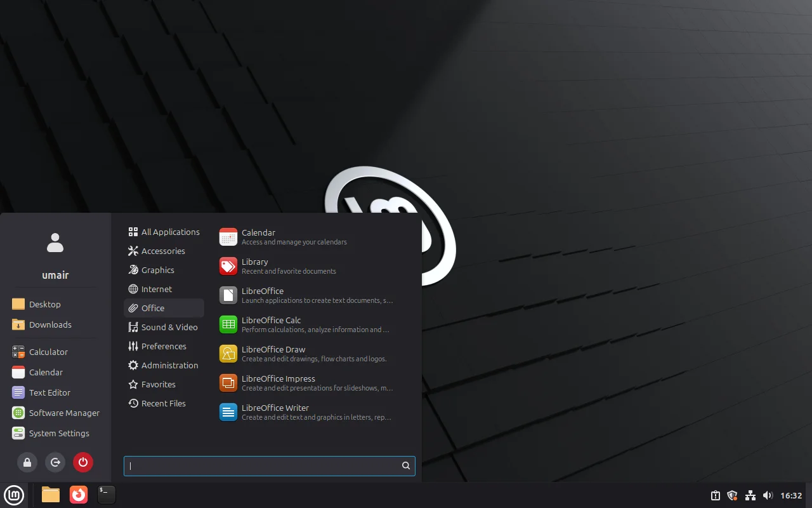Open the clock showing 16:32

pyautogui.click(x=791, y=495)
